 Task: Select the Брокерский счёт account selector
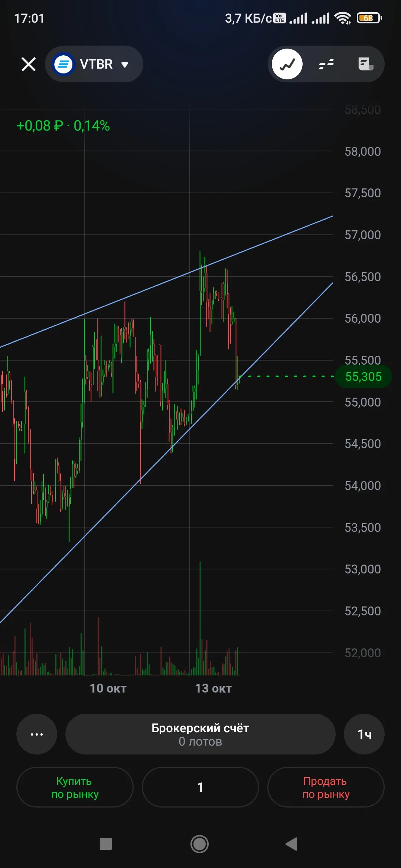(200, 734)
